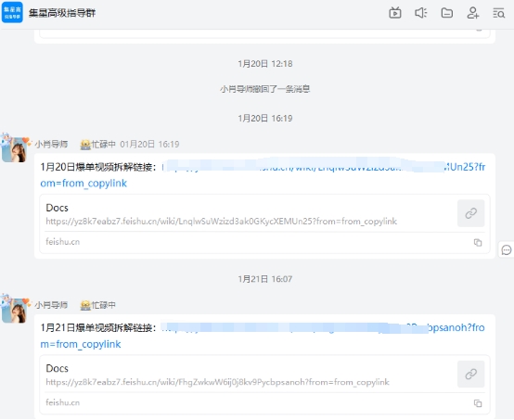Open the om=from_copylink hyperlink in January 20 message

coord(84,184)
